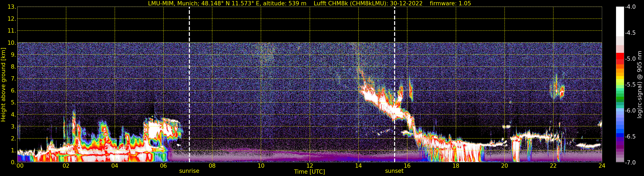644x176 pixels.
Task: Click the "3." height axis tick label
Action: pos(13,127)
